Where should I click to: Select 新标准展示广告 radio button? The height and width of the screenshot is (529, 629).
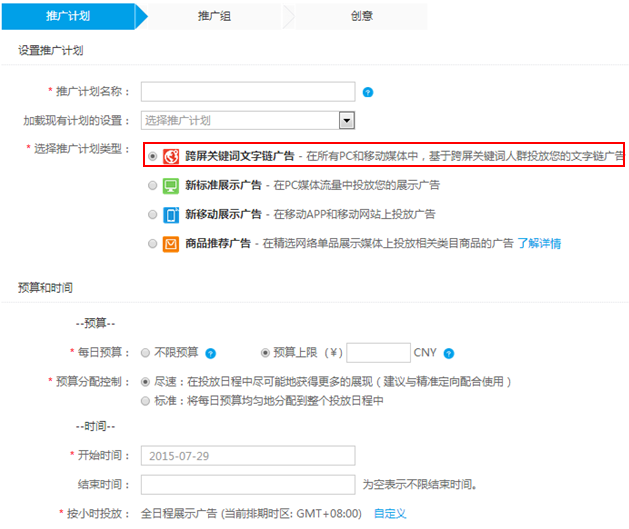(152, 186)
